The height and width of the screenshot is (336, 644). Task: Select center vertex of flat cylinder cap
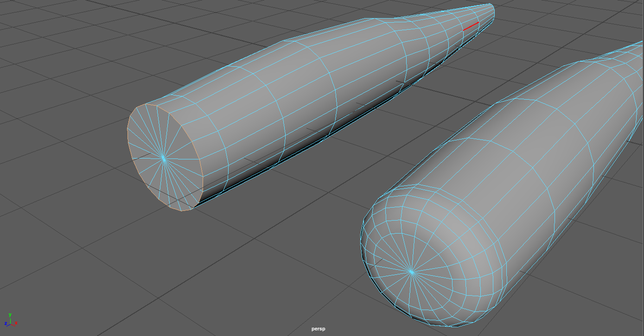pos(164,159)
